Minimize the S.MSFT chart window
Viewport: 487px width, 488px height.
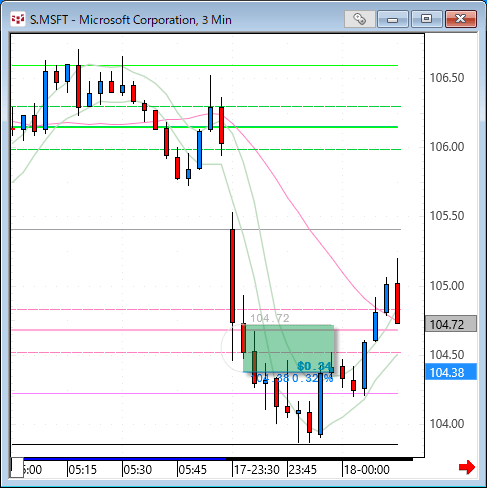pyautogui.click(x=392, y=19)
